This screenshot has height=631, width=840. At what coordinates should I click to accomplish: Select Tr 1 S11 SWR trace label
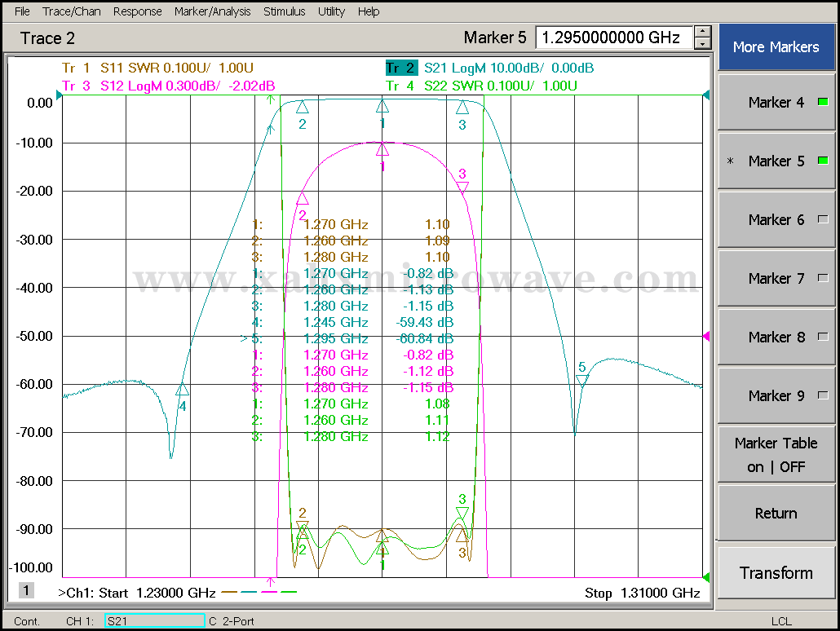157,68
